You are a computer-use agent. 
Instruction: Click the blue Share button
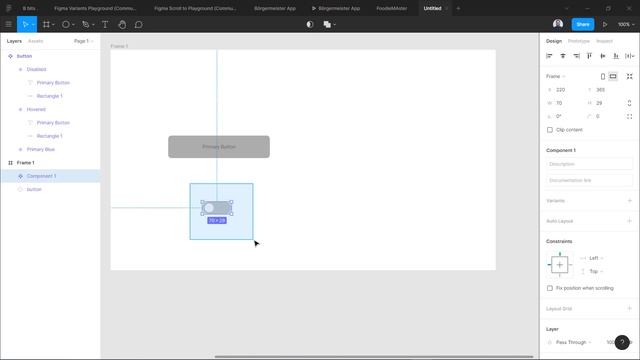tap(582, 24)
